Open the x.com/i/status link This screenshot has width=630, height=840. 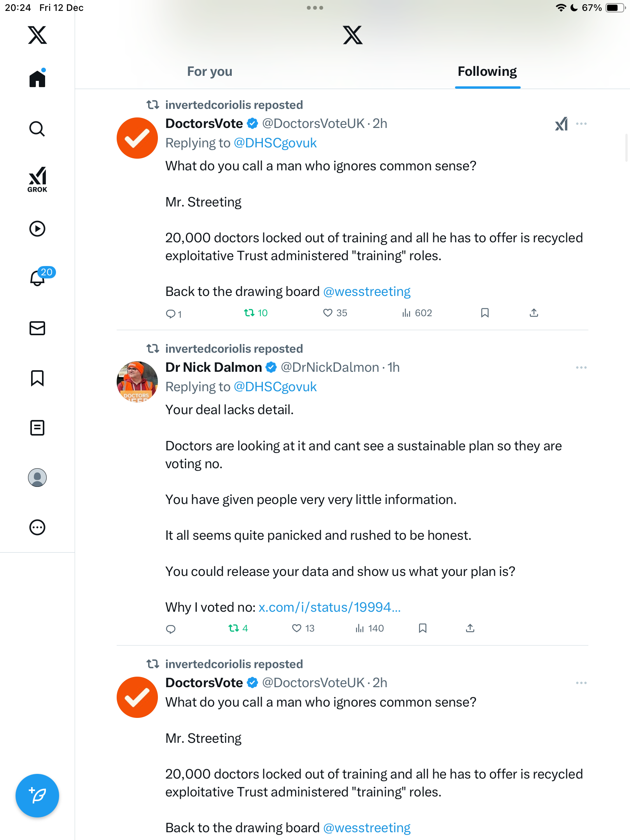pyautogui.click(x=329, y=607)
